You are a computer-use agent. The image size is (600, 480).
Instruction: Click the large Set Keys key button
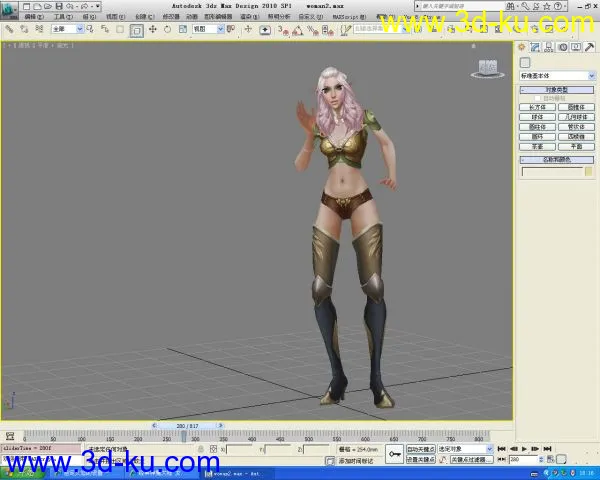pyautogui.click(x=395, y=454)
